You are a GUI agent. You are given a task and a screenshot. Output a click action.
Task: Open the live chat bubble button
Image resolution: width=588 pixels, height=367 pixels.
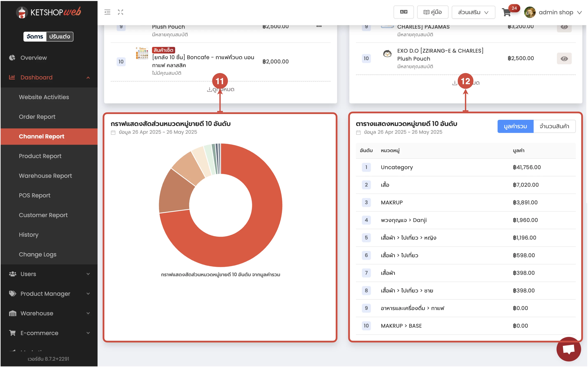tap(569, 349)
